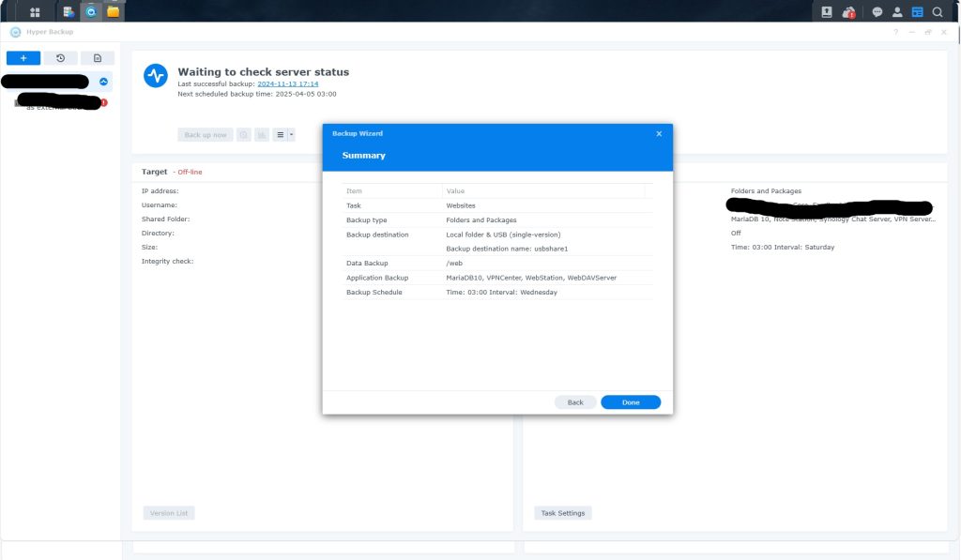Click 'Waiting to check server status' heading

tap(264, 71)
